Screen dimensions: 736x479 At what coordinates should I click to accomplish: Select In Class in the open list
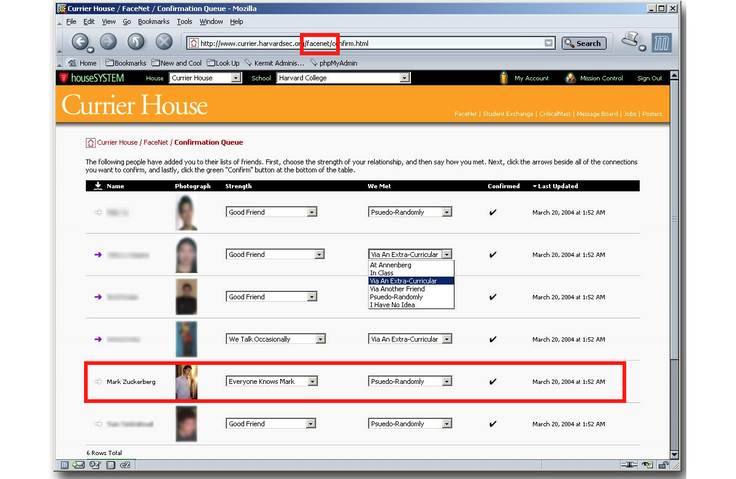tap(411, 273)
